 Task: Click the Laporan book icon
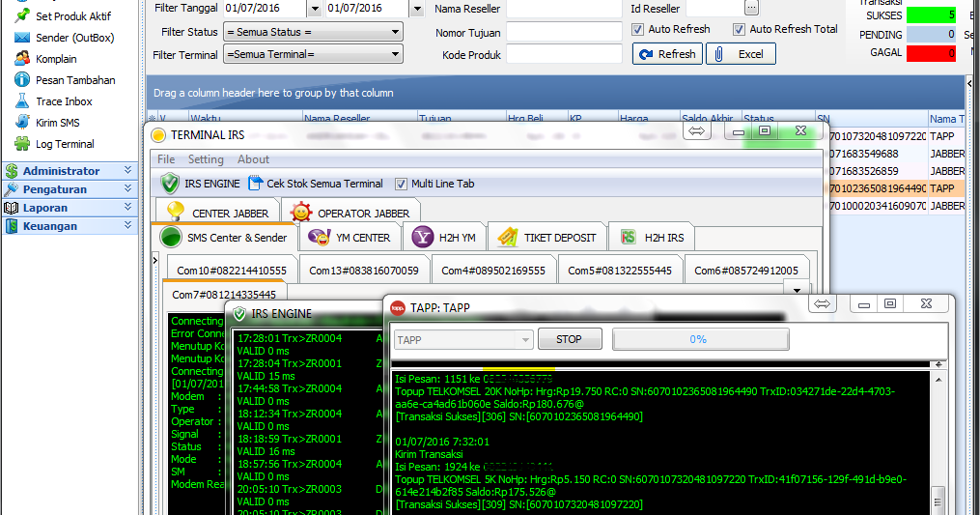pyautogui.click(x=12, y=208)
